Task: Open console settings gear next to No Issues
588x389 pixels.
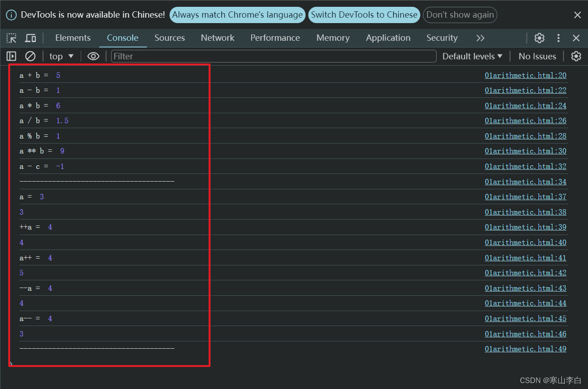Action: tap(576, 56)
